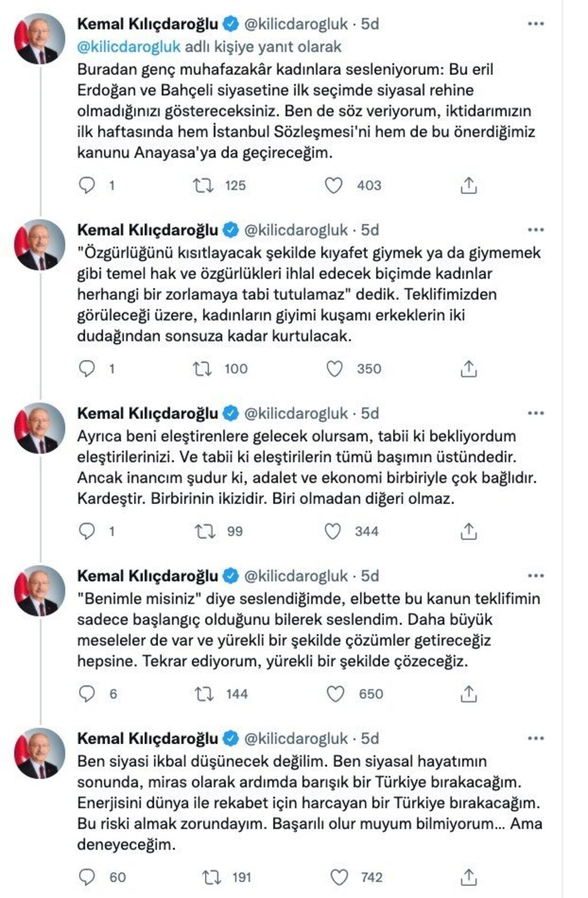This screenshot has height=898, width=588.
Task: Like the tweet with 350 likes
Action: [334, 369]
